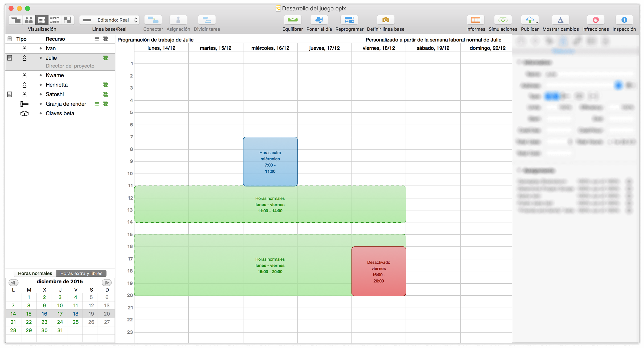This screenshot has height=348, width=644.
Task: Switch to the Horas normales tab
Action: tap(35, 273)
